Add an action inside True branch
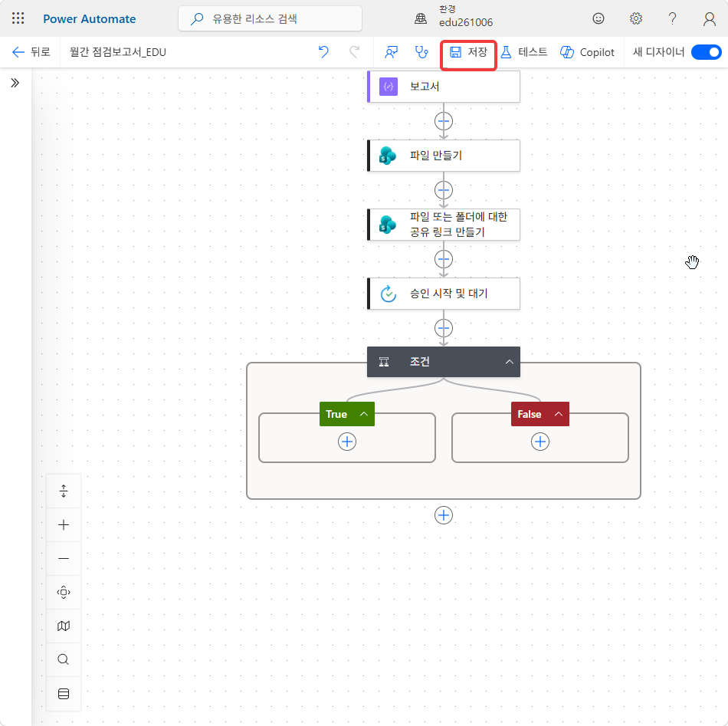This screenshot has height=726, width=728. coord(347,442)
